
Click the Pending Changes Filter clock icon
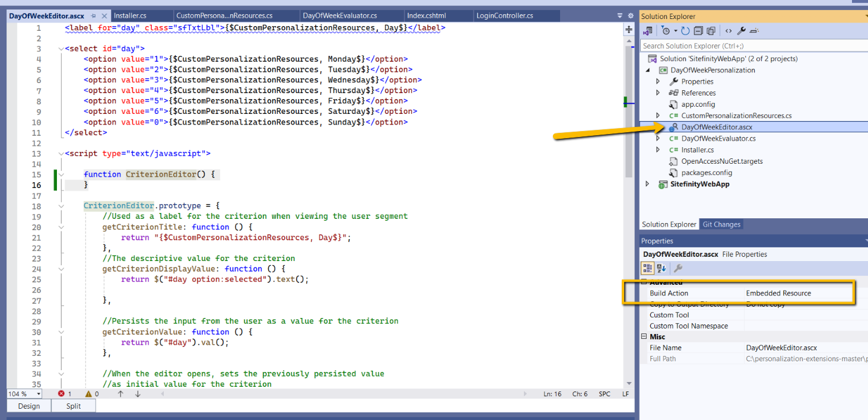[x=666, y=31]
